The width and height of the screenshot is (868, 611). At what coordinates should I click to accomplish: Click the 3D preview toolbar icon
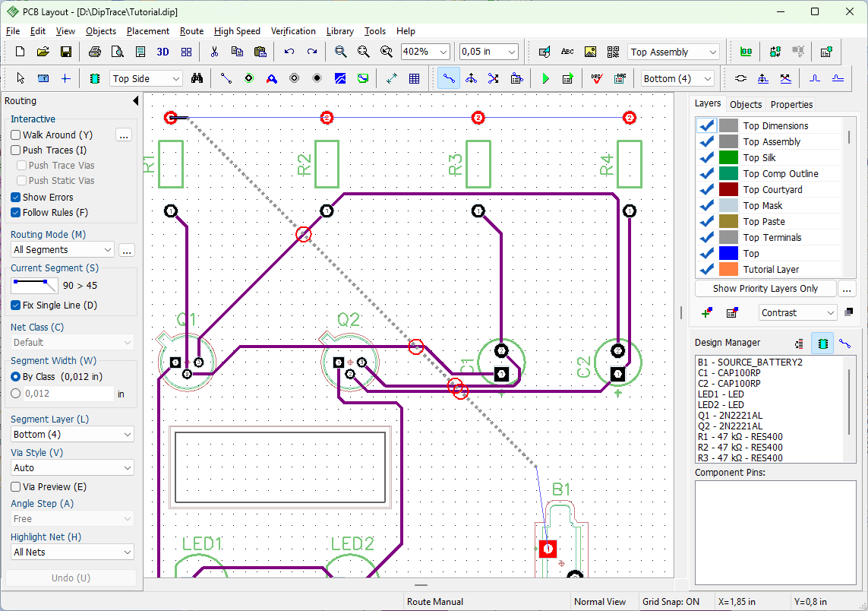(163, 52)
